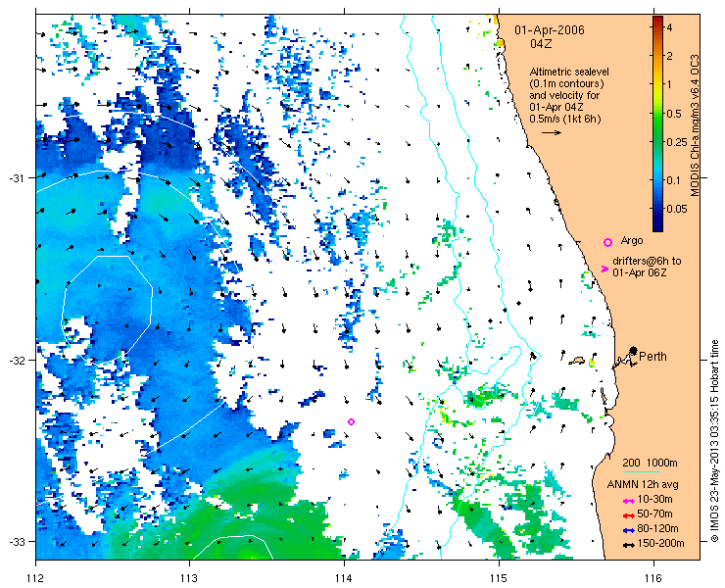
Task: Click the black Perth city marker dot
Action: tap(633, 350)
